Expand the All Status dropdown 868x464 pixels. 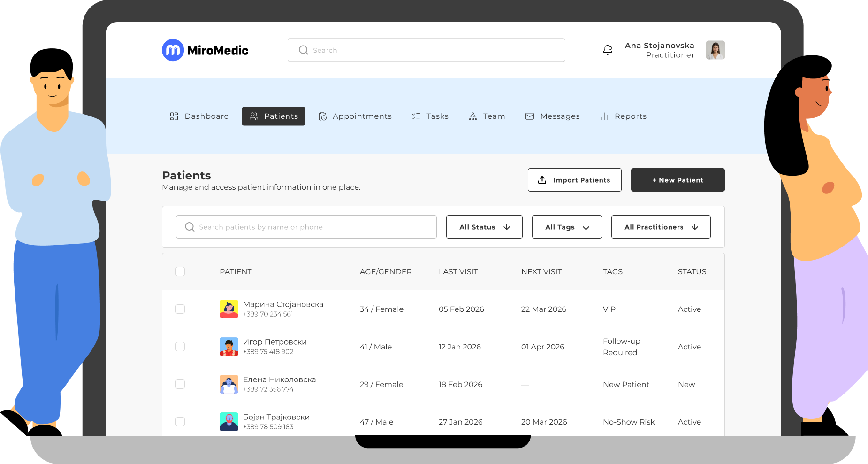pyautogui.click(x=484, y=227)
